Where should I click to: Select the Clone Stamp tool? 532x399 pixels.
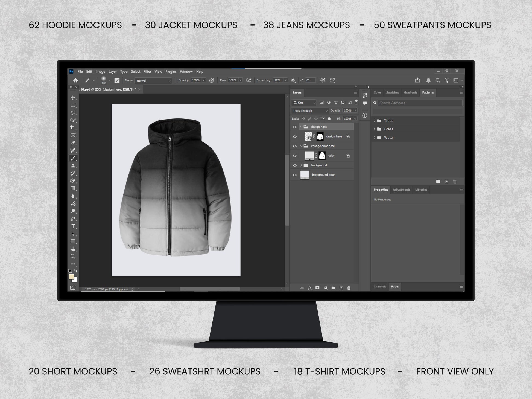[x=73, y=165]
